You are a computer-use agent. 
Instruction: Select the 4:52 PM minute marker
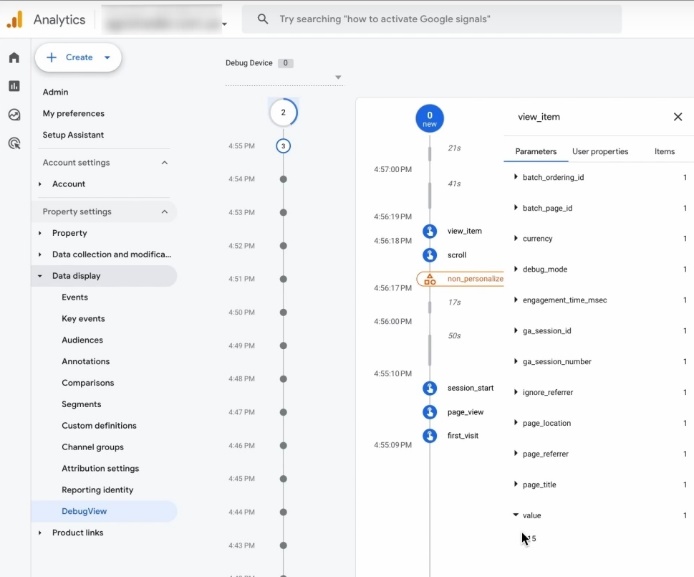[x=283, y=246]
